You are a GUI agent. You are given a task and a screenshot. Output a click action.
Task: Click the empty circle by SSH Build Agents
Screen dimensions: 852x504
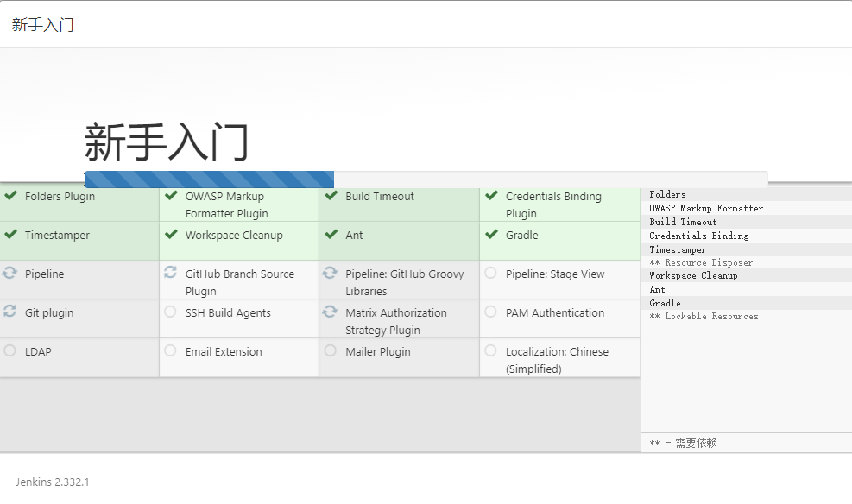tap(171, 312)
